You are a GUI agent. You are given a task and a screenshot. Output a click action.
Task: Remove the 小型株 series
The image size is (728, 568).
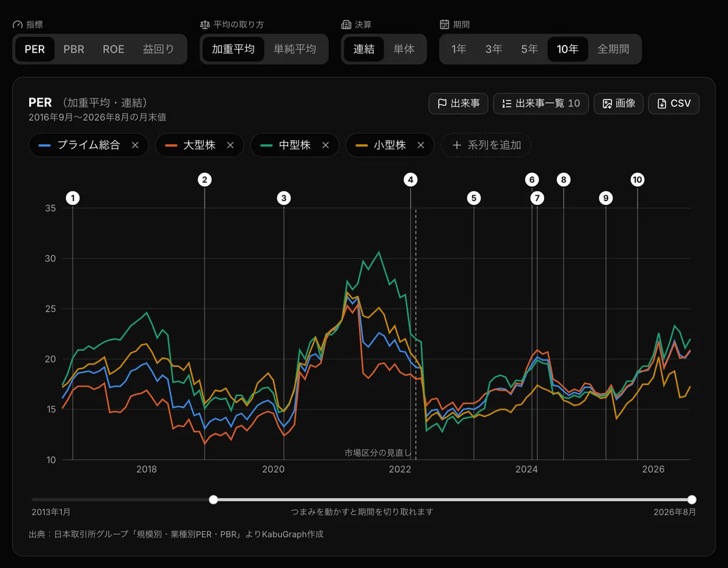(x=420, y=145)
